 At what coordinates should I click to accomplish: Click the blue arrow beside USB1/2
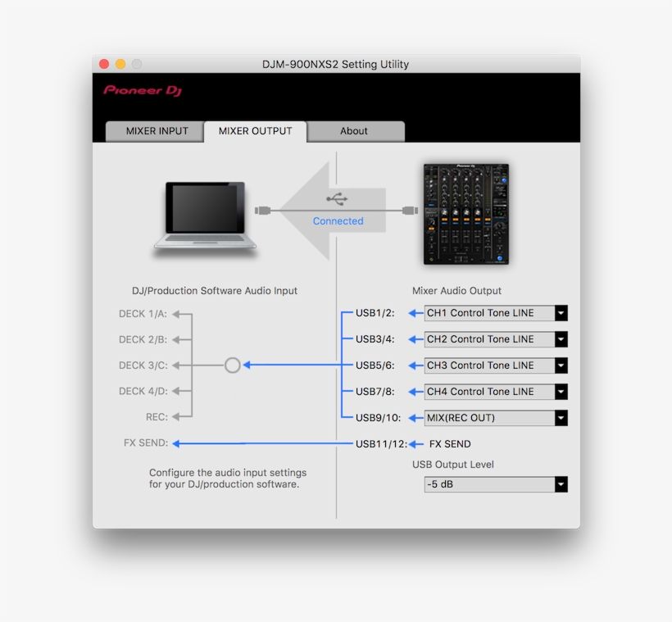[415, 313]
